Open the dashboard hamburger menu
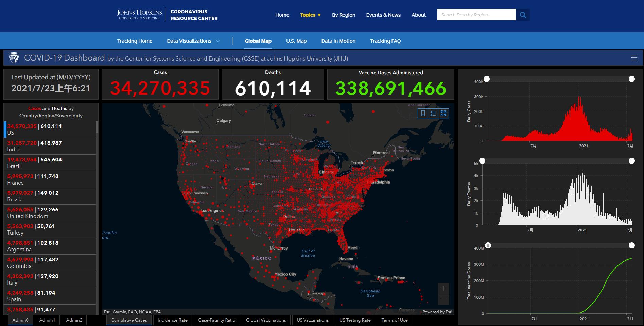This screenshot has width=644, height=326. pyautogui.click(x=634, y=58)
